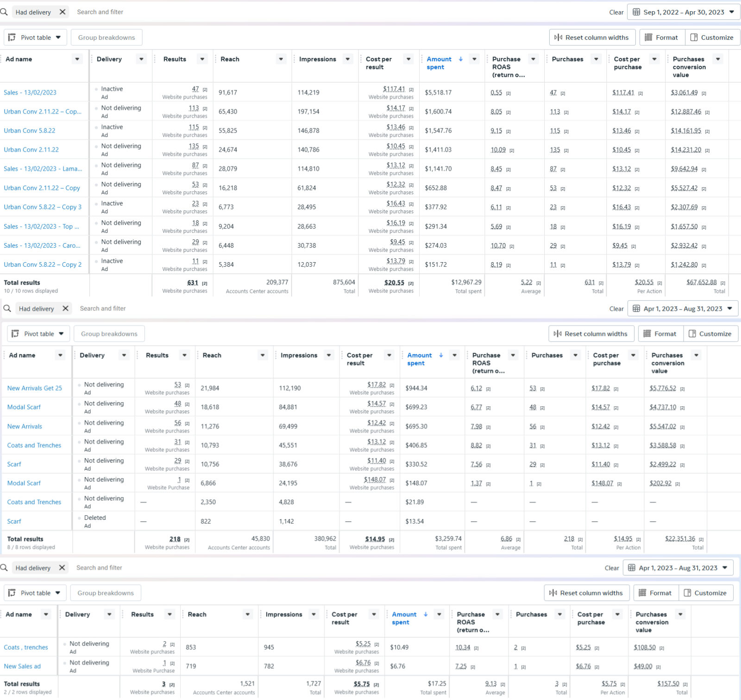Click the search magnifier icon in bottom panel
Image resolution: width=741 pixels, height=700 pixels.
click(4, 568)
